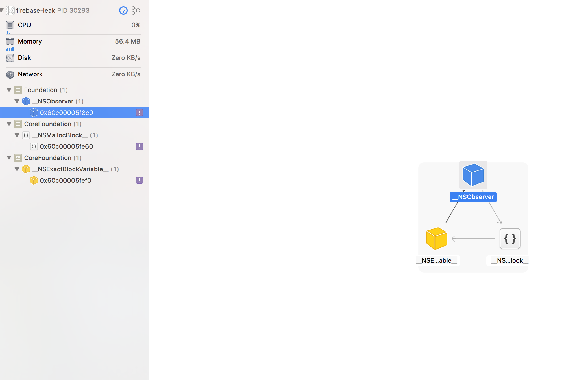Collapse the __NSObserver class node
Viewport: 588px width, 380px height.
tap(17, 101)
